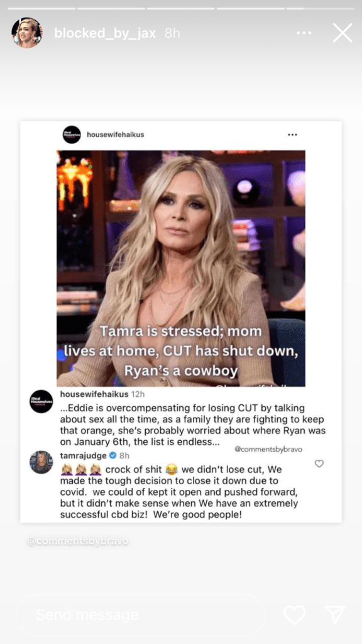
Task: Close the story with the X icon
Action: click(x=343, y=33)
